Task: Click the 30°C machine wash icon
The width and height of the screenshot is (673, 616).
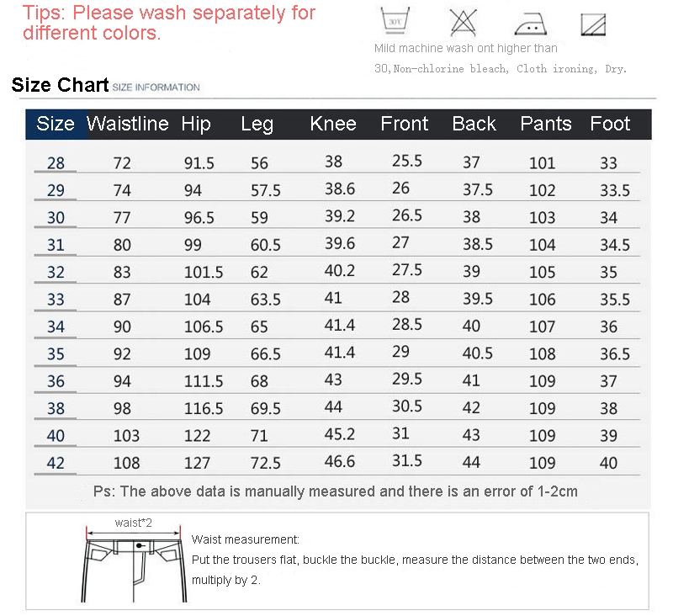Action: 395,20
